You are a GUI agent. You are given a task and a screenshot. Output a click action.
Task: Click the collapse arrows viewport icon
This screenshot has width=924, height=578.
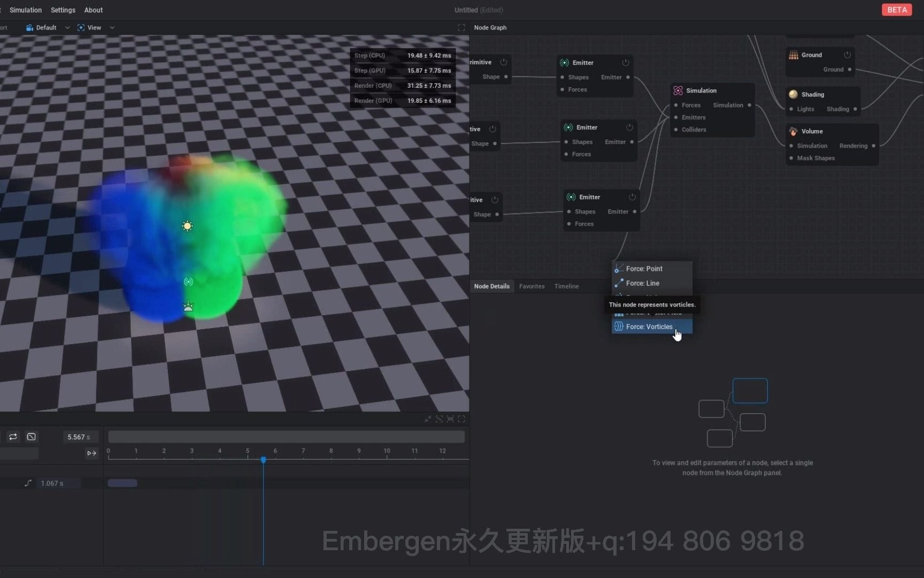(x=428, y=419)
